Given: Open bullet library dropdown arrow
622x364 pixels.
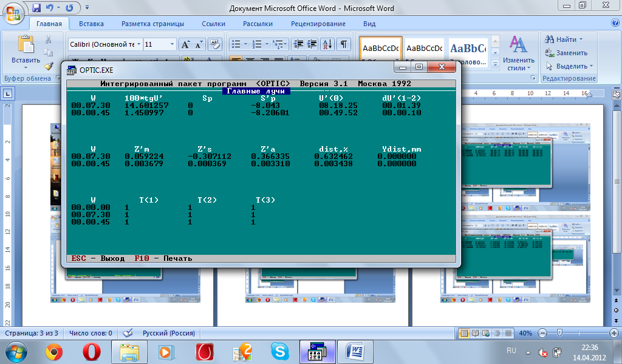Looking at the screenshot, I should tap(245, 44).
